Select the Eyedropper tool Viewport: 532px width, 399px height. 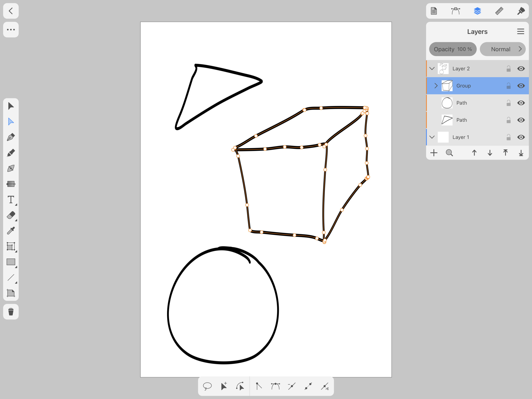tap(11, 231)
